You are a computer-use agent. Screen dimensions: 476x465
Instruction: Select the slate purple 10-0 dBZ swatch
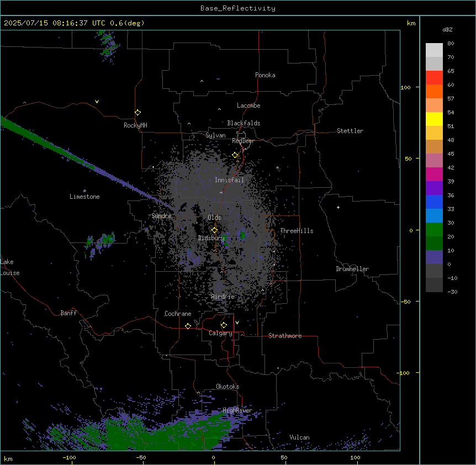point(434,257)
